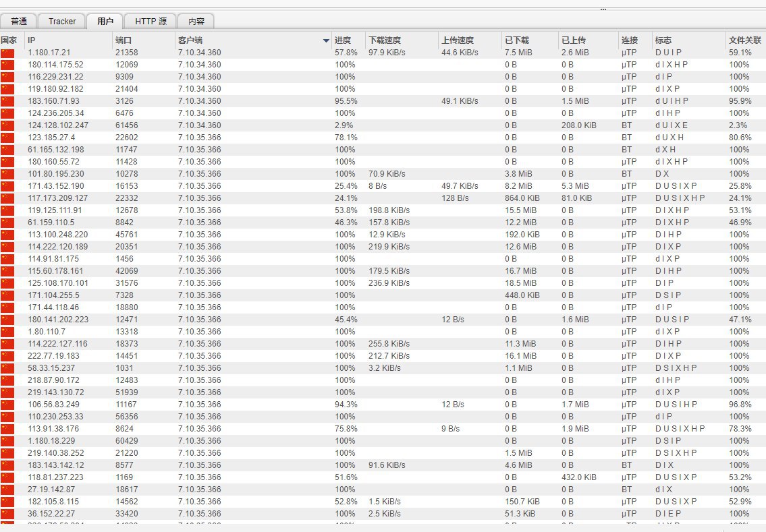Open the 内容 tab

(196, 22)
